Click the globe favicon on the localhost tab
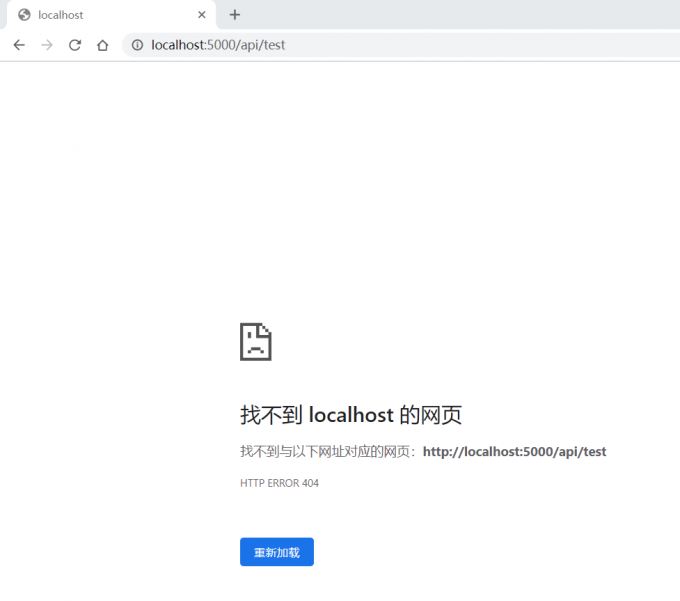680x601 pixels. point(24,15)
